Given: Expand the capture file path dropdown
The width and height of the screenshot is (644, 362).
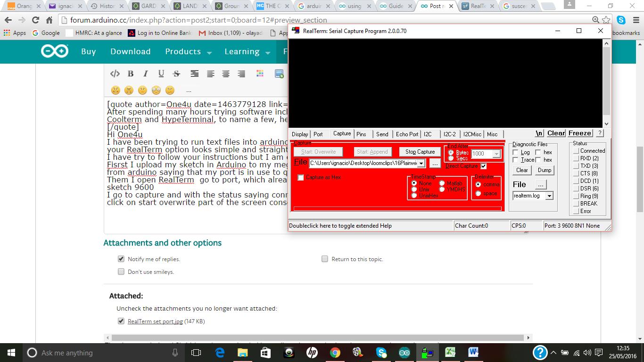Looking at the screenshot, I should click(x=421, y=163).
